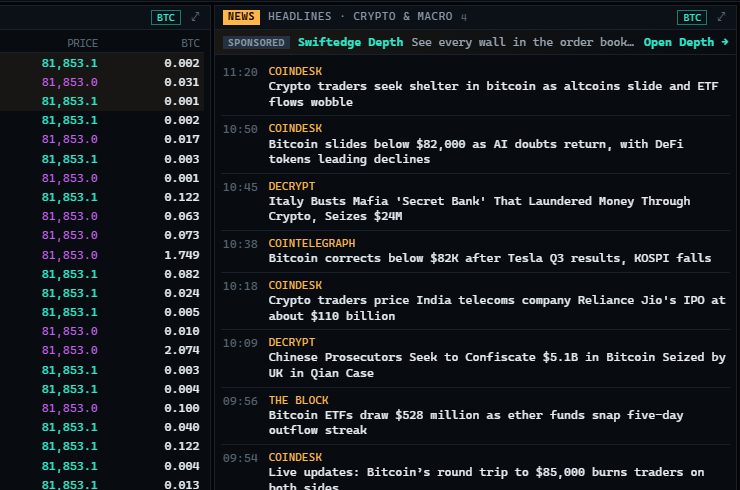The height and width of the screenshot is (490, 740).
Task: Click the COINDESK source at 10:50
Action: (295, 128)
